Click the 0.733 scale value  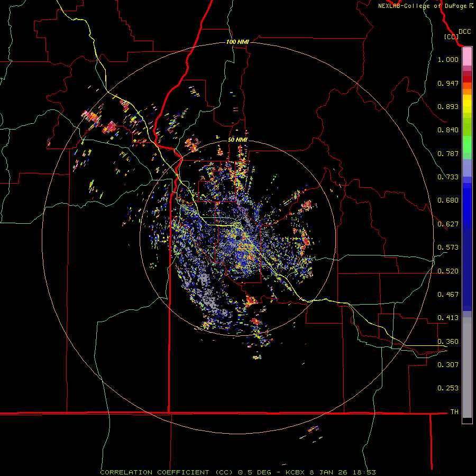pyautogui.click(x=448, y=177)
